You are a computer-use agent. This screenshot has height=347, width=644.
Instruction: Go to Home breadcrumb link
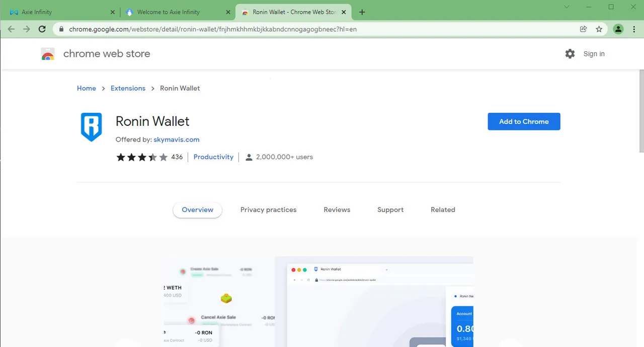click(87, 88)
